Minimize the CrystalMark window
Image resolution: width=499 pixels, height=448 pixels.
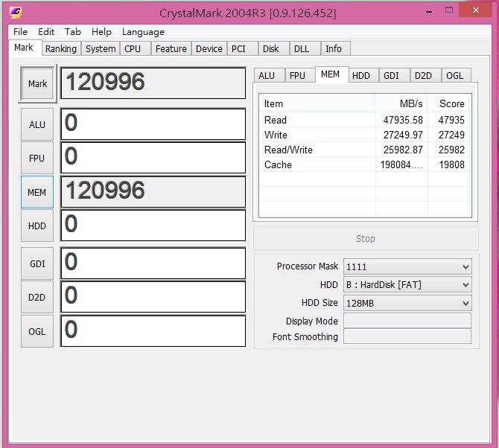(x=429, y=12)
